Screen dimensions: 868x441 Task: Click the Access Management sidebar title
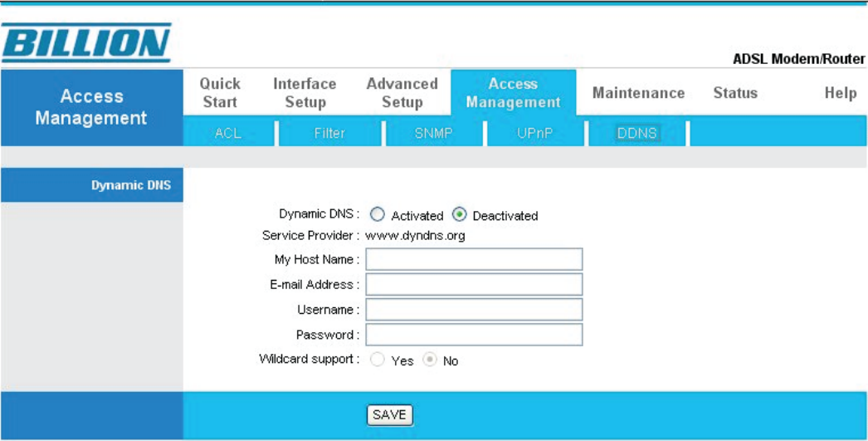click(91, 107)
